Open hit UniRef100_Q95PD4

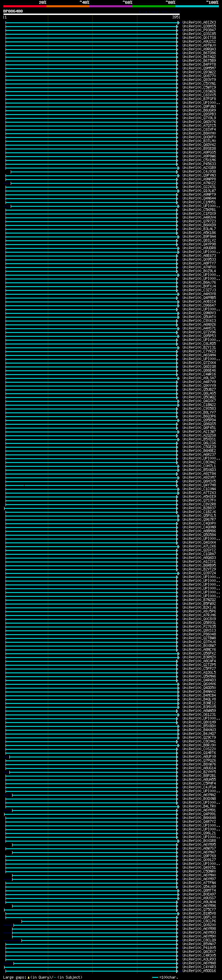[x=199, y=420]
